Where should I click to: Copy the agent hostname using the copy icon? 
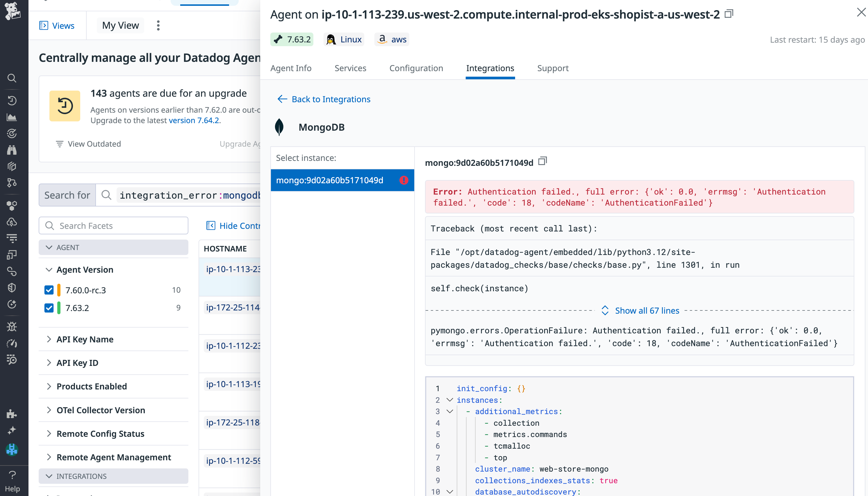729,14
